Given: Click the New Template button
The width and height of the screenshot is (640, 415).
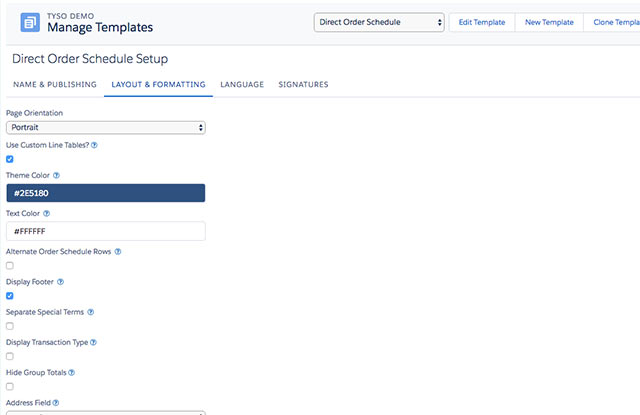Looking at the screenshot, I should tap(549, 22).
